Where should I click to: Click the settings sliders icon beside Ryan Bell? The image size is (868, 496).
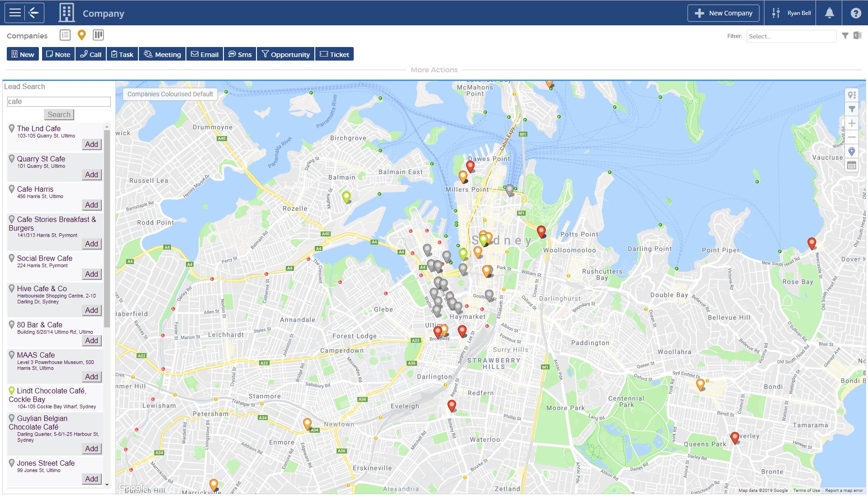coord(776,13)
